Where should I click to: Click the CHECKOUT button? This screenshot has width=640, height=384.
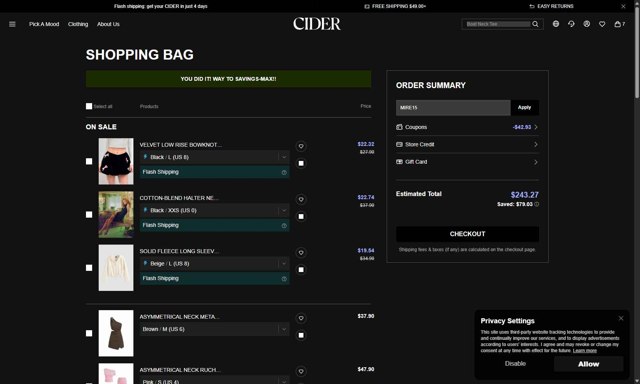(467, 234)
